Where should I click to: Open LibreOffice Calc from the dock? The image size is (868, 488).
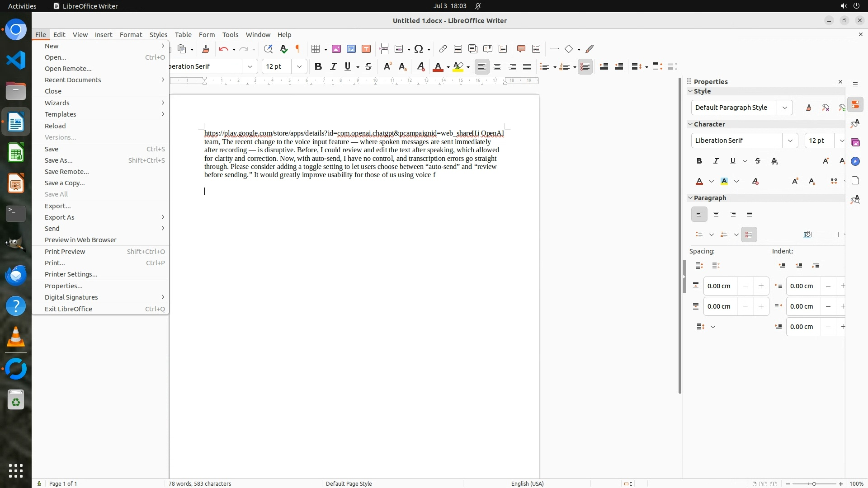(16, 153)
